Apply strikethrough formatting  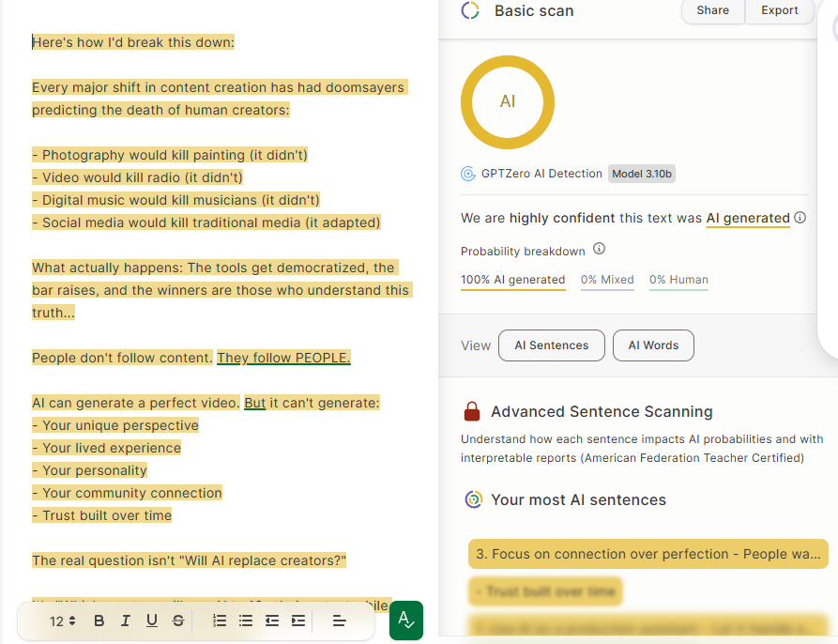pos(178,621)
